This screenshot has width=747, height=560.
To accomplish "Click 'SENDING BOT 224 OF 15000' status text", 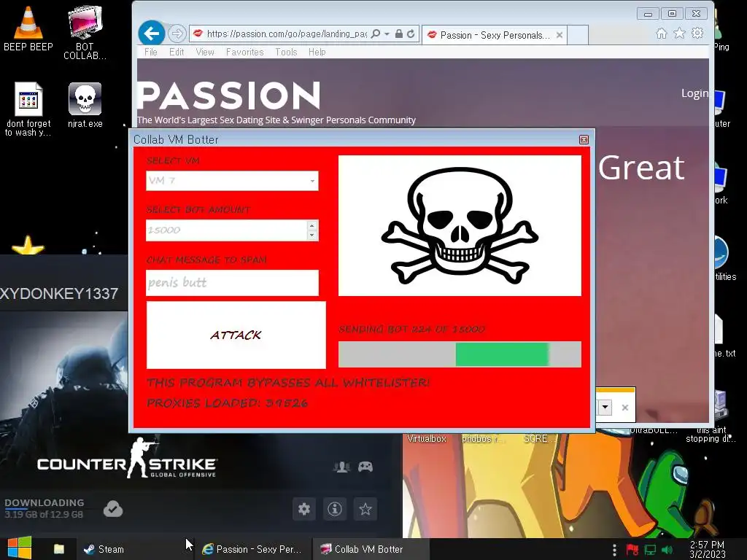I will coord(411,329).
